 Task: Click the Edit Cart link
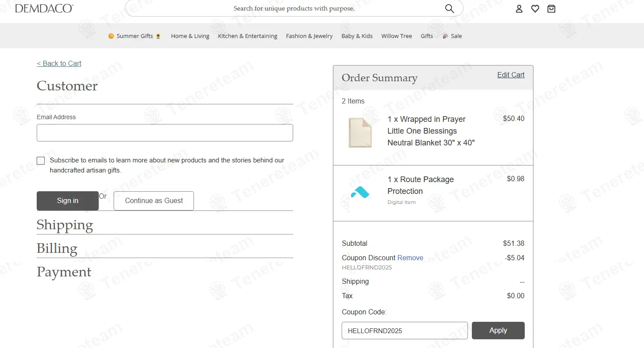click(511, 75)
